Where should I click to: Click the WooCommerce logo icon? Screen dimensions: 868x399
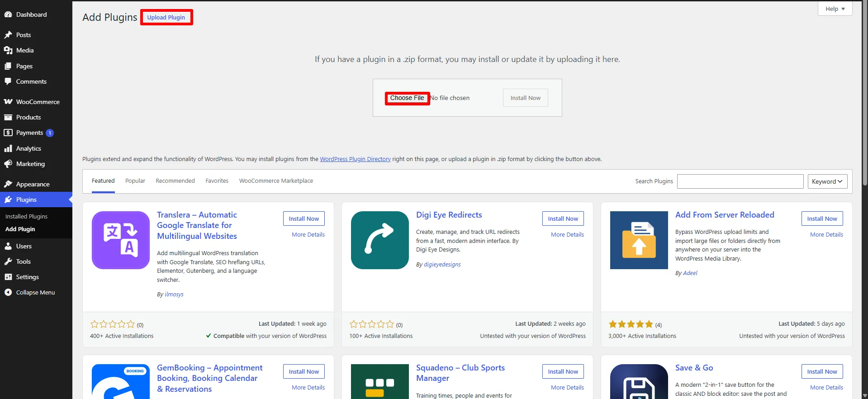coord(8,102)
